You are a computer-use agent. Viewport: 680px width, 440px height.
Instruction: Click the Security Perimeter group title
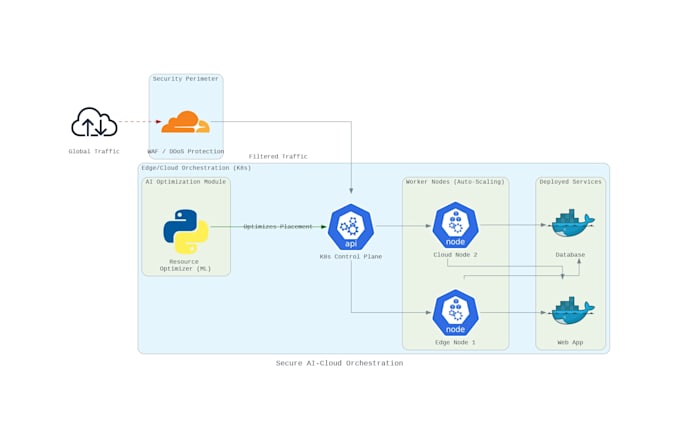(186, 79)
